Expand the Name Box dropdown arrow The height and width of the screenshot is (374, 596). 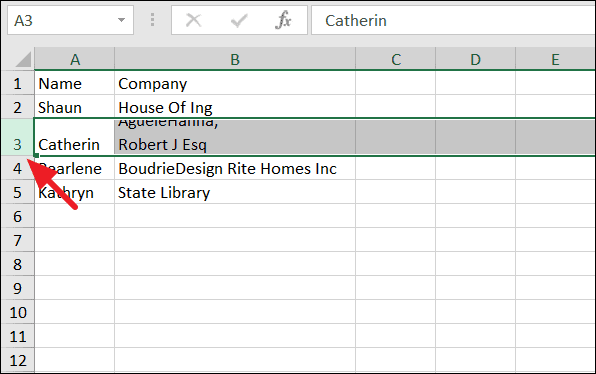121,20
